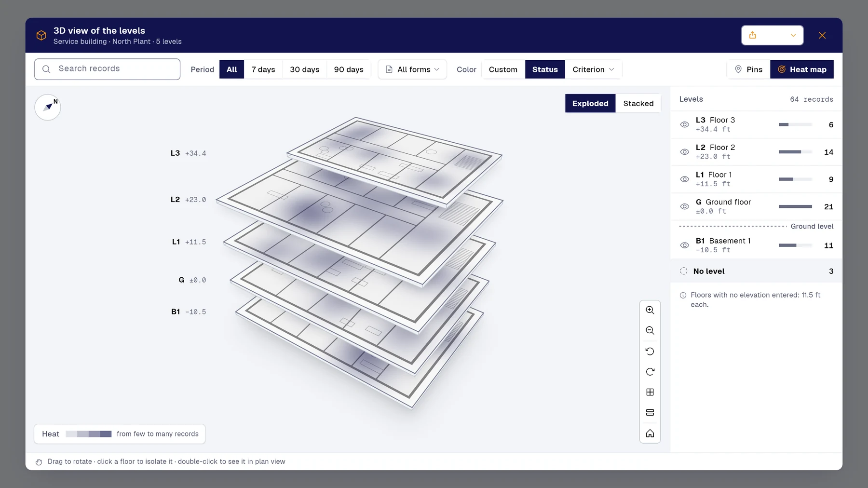Rotate view clockwise icon
Screen dimensions: 868x488
[650, 372]
